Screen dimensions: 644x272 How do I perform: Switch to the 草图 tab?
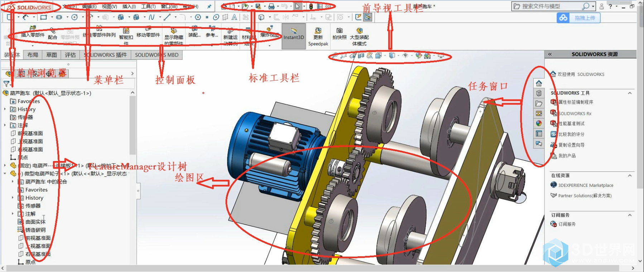point(52,55)
